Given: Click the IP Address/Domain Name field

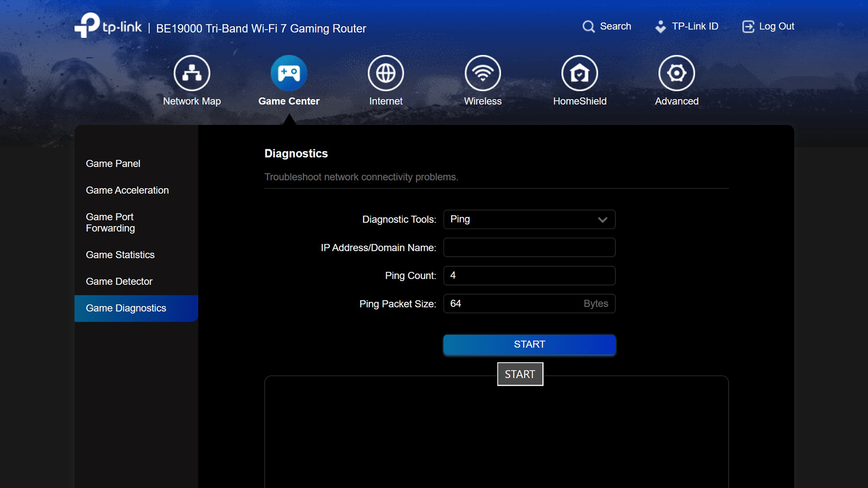Looking at the screenshot, I should [529, 247].
